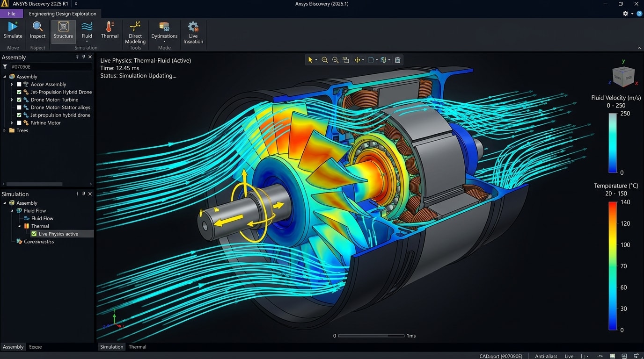Close the Simulation panel
Image resolution: width=644 pixels, height=359 pixels.
coord(90,194)
